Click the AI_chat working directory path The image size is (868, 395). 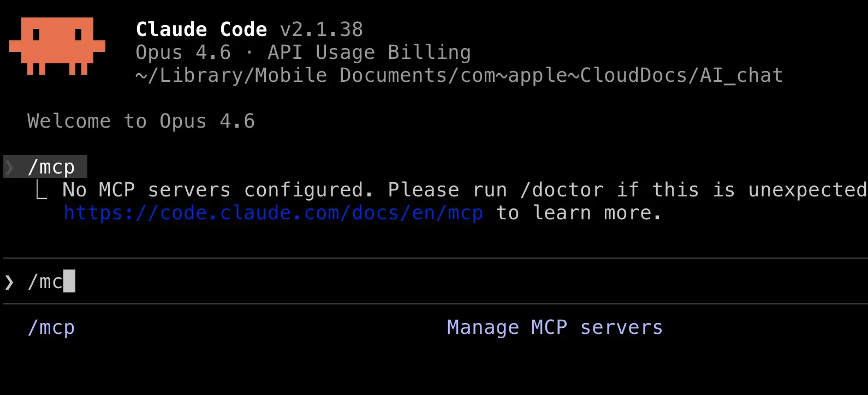click(459, 75)
